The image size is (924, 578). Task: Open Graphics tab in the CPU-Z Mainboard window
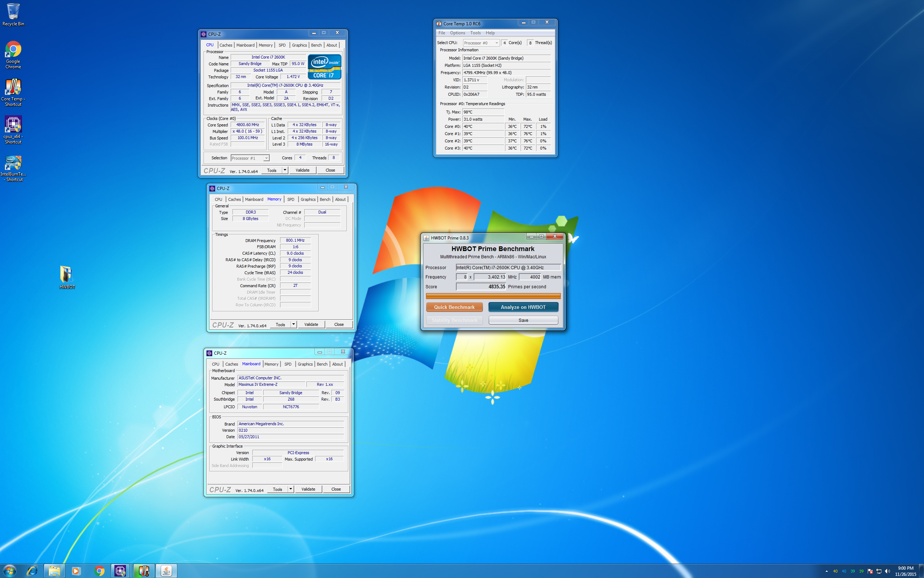click(x=305, y=364)
